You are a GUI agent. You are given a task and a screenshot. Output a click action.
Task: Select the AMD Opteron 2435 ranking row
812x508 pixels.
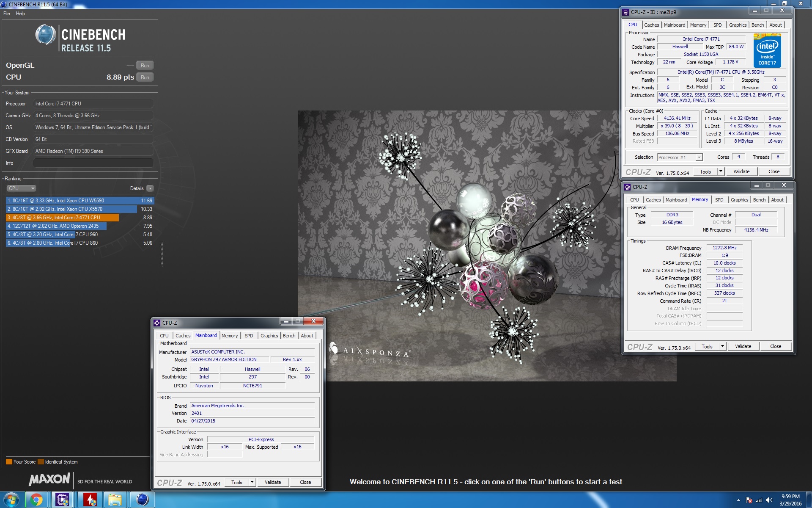point(80,226)
